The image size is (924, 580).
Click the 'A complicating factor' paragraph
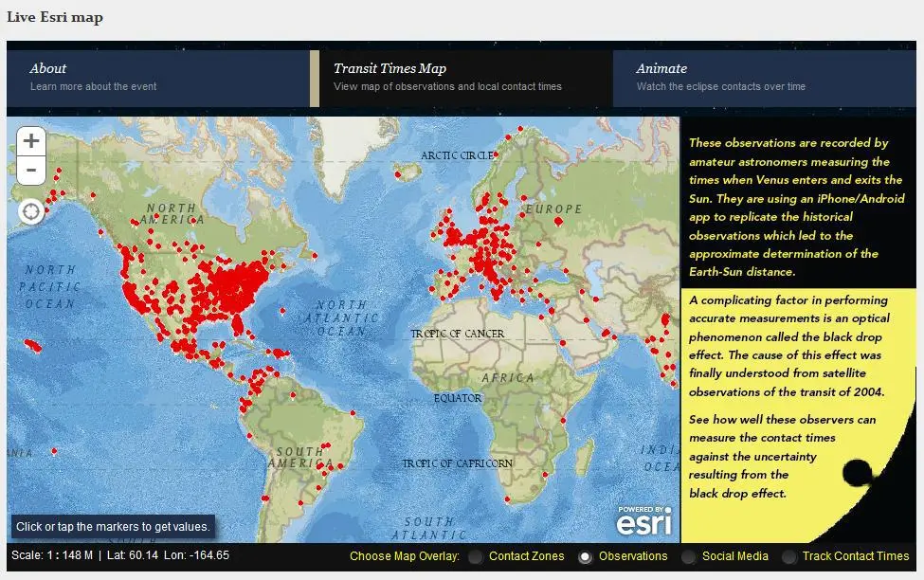pos(789,346)
